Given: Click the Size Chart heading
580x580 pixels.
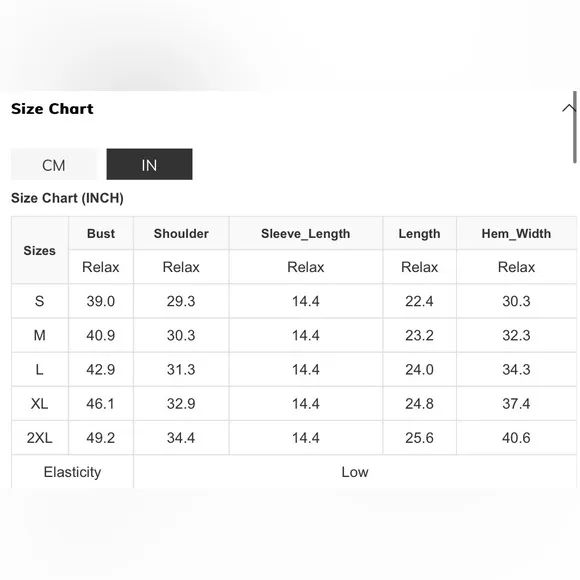Looking at the screenshot, I should [x=52, y=109].
